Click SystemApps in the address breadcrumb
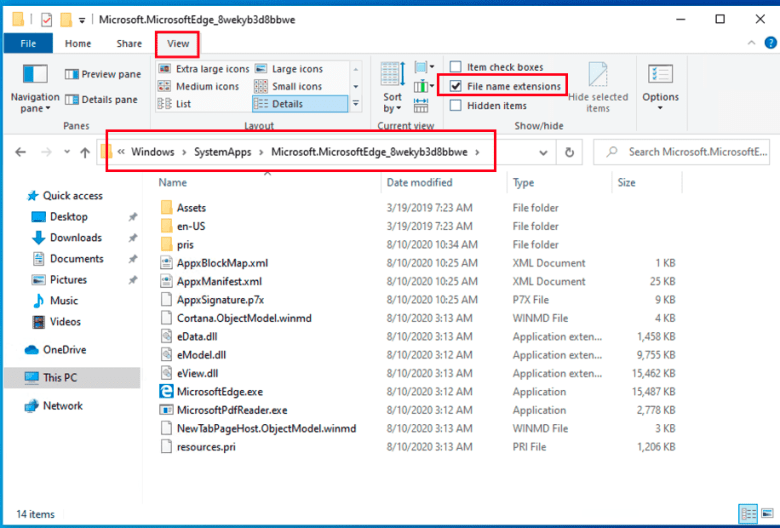This screenshot has height=528, width=780. pyautogui.click(x=222, y=152)
